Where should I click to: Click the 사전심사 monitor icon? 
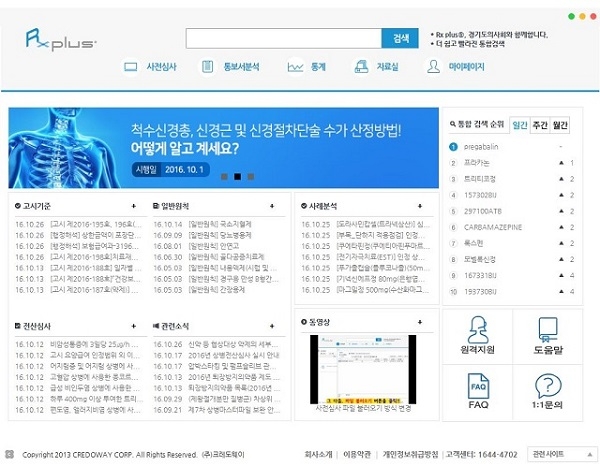coord(130,67)
